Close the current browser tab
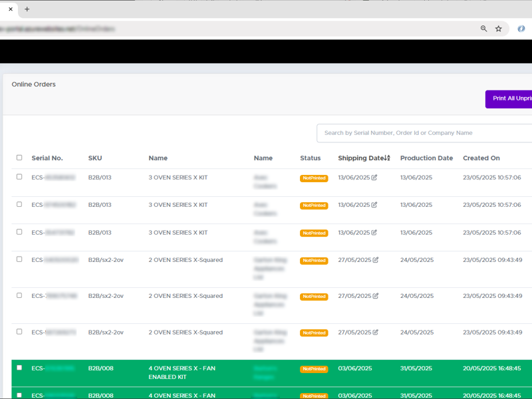 tap(11, 9)
